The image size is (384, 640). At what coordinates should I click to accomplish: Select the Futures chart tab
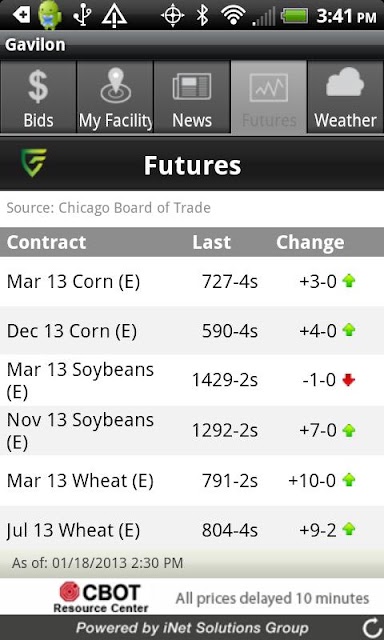[269, 97]
